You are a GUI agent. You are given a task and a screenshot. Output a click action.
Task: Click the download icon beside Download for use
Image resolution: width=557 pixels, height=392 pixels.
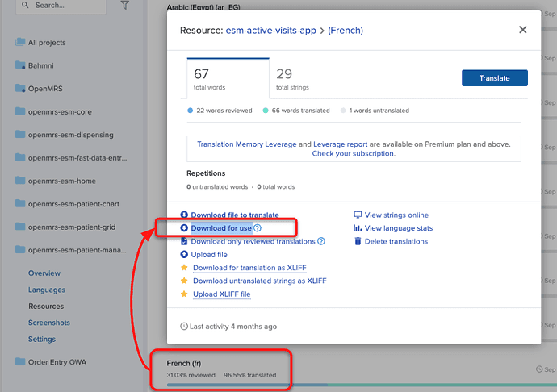click(184, 228)
